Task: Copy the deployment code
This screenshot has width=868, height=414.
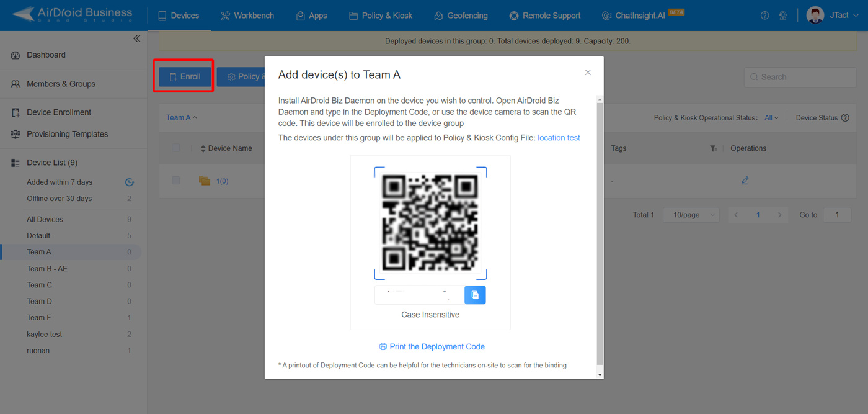Action: [475, 295]
